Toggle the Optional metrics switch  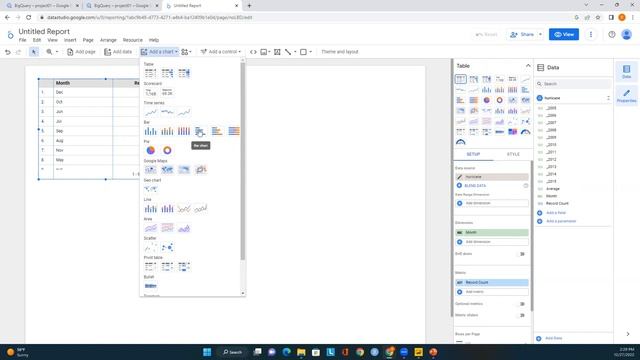pyautogui.click(x=522, y=304)
